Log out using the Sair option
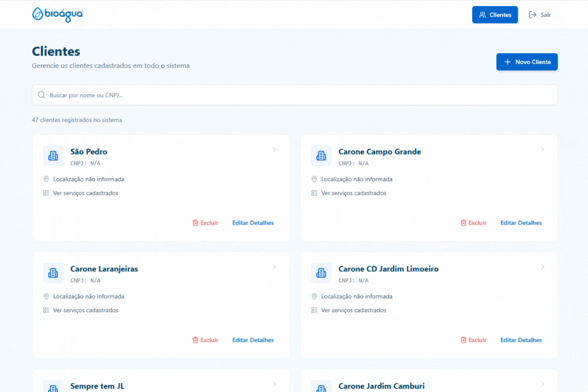The height and width of the screenshot is (392, 588). point(540,15)
